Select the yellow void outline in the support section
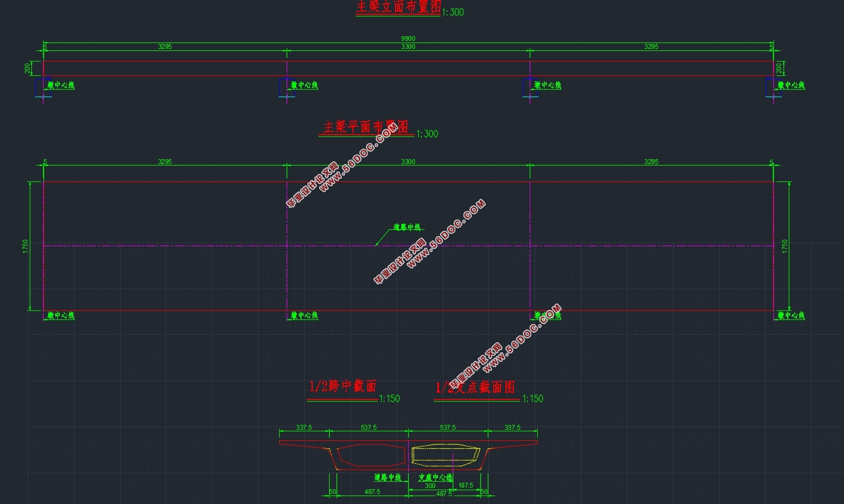Image resolution: width=844 pixels, height=504 pixels. (446, 454)
